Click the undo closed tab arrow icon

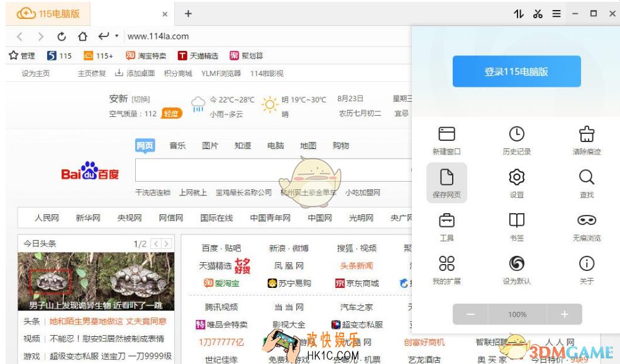103,36
